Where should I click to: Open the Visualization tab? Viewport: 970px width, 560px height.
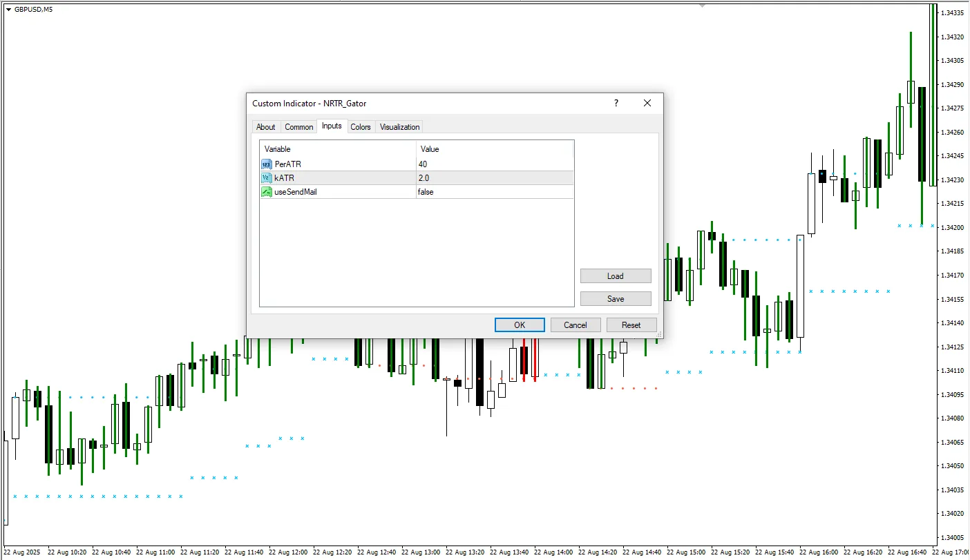399,127
